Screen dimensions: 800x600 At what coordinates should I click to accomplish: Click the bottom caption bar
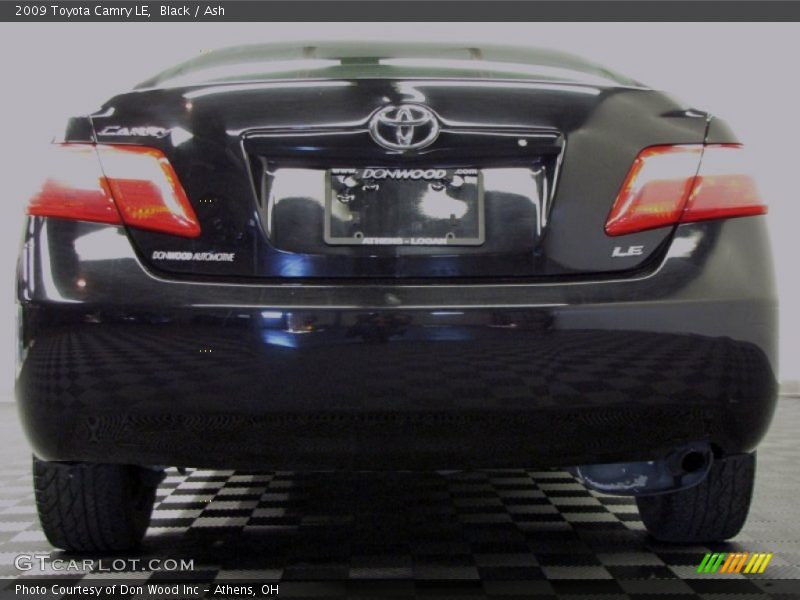(x=400, y=590)
